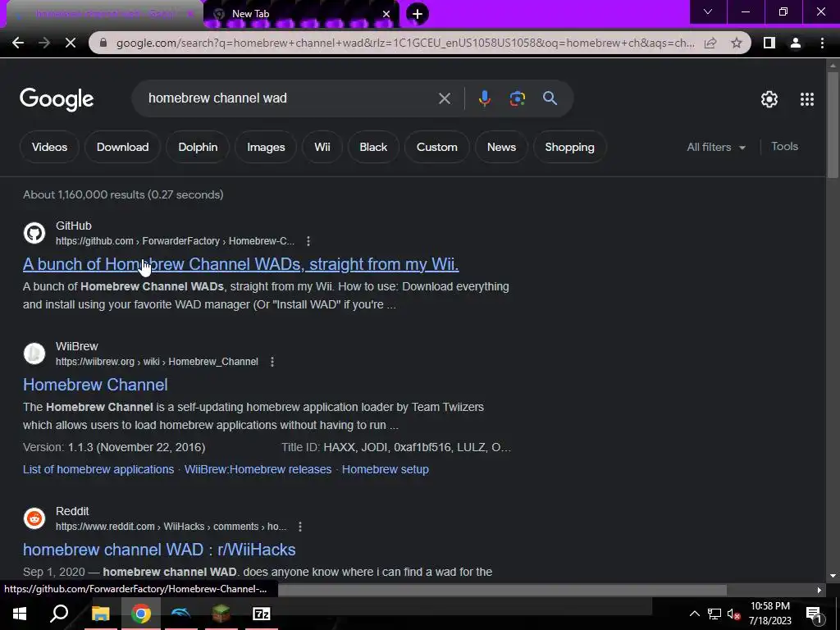Viewport: 840px width, 630px height.
Task: Open more options for GitHub result
Action: coord(308,241)
